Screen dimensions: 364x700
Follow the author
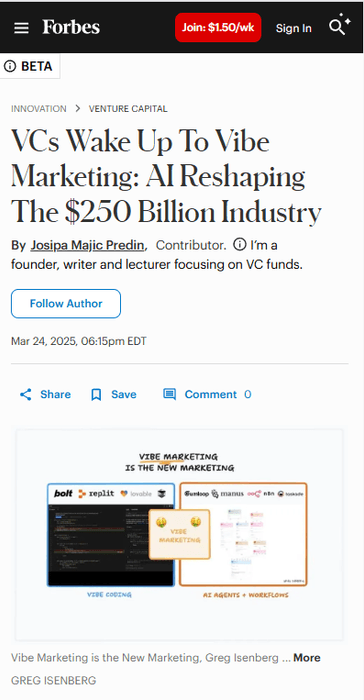click(x=66, y=304)
